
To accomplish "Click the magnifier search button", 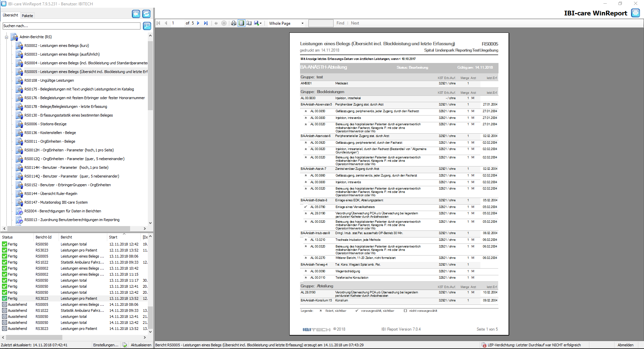I will click(x=147, y=26).
